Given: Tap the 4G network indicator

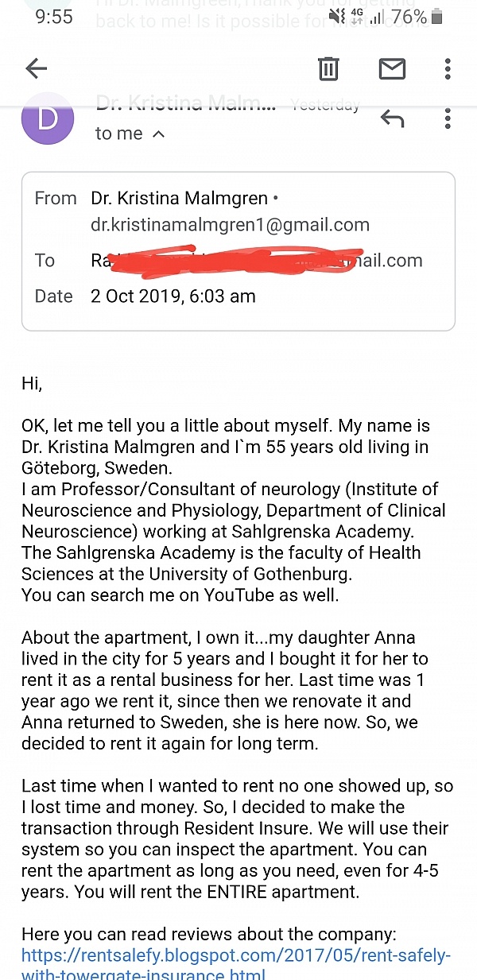Looking at the screenshot, I should pyautogui.click(x=356, y=15).
